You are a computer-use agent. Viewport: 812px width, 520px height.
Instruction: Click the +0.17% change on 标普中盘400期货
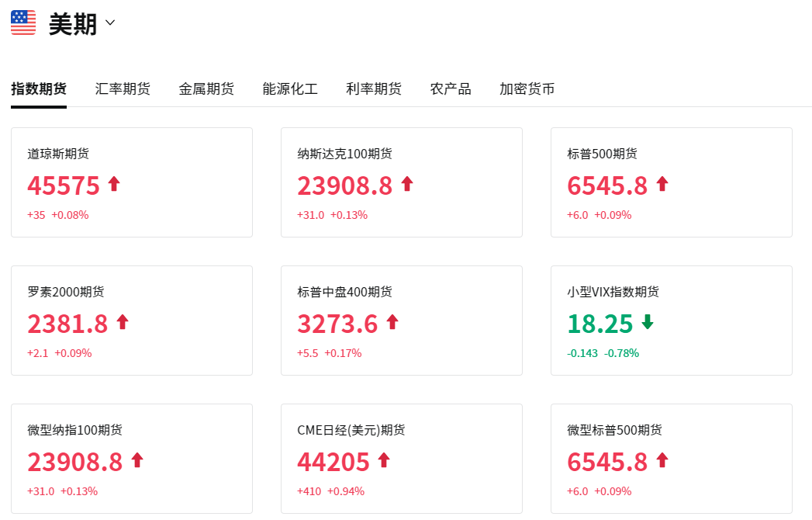point(343,354)
